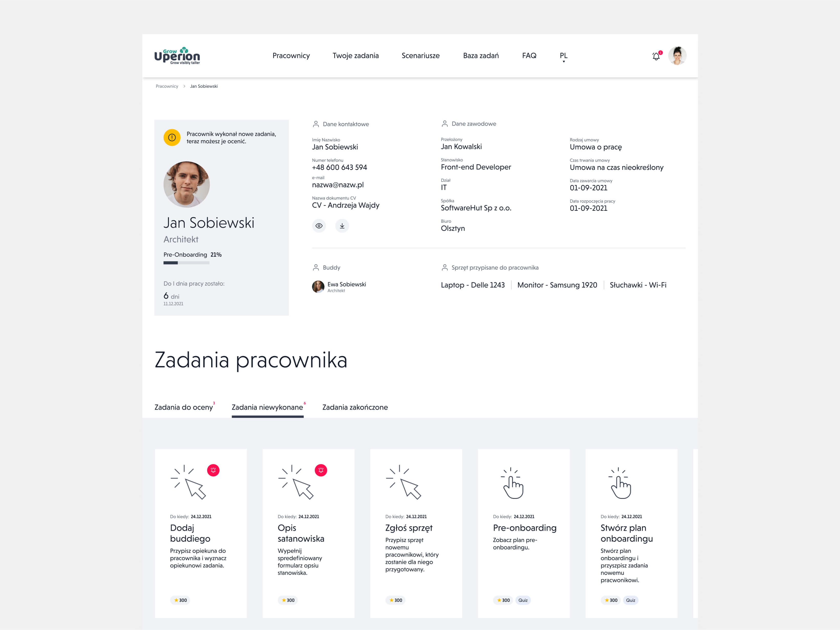The height and width of the screenshot is (630, 840).
Task: Open Twoje zadania menu item
Action: [x=356, y=56]
